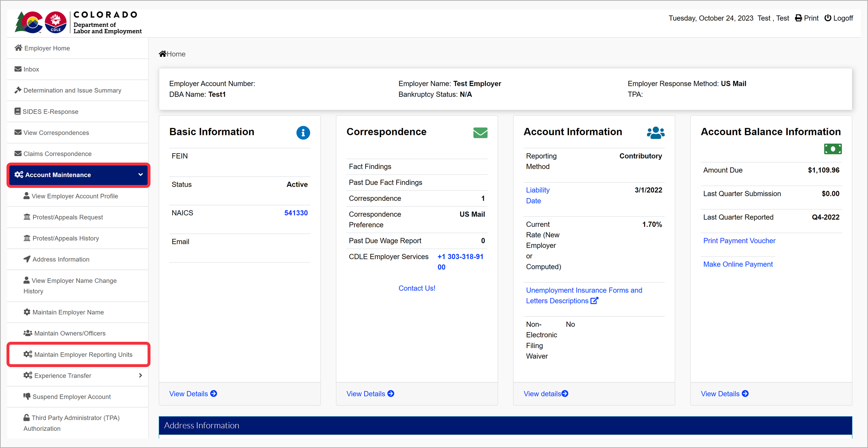Click the Colorado CDLE logo
The height and width of the screenshot is (448, 868).
pyautogui.click(x=78, y=22)
